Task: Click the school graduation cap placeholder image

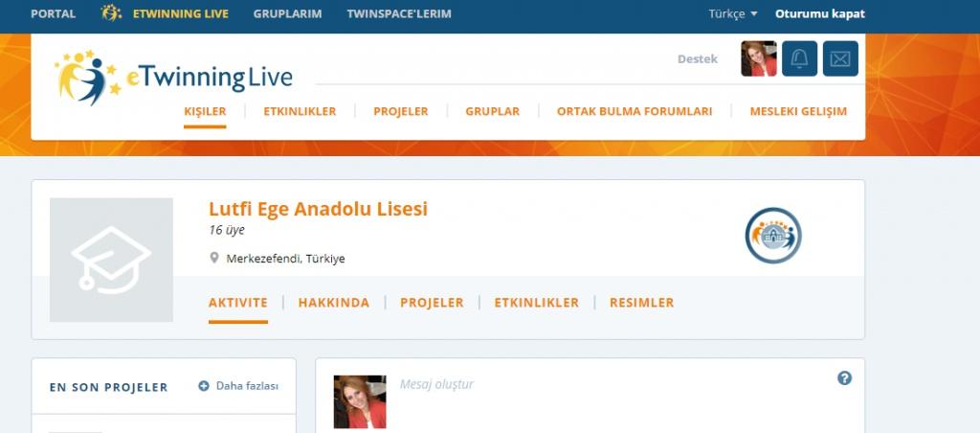Action: coord(111,260)
